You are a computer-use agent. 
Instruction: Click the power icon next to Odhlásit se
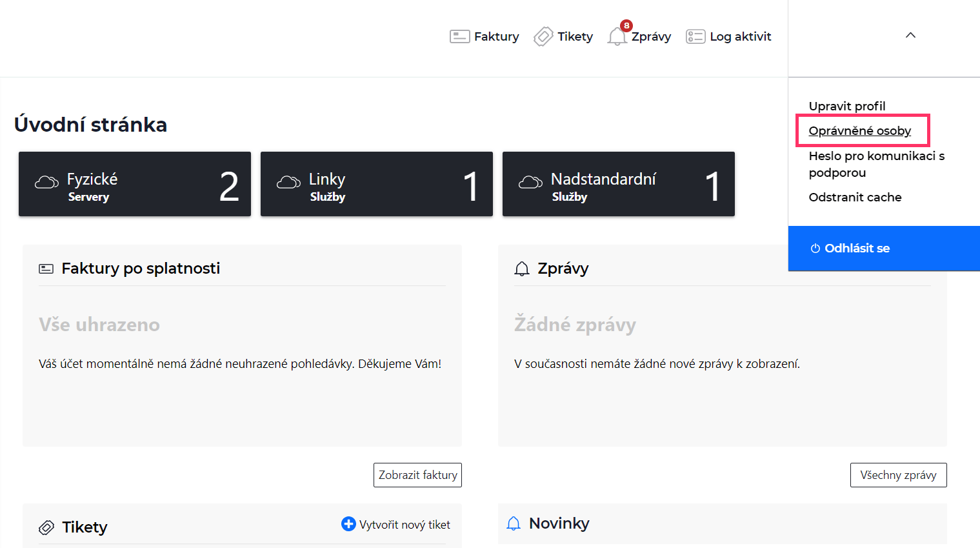(x=815, y=249)
